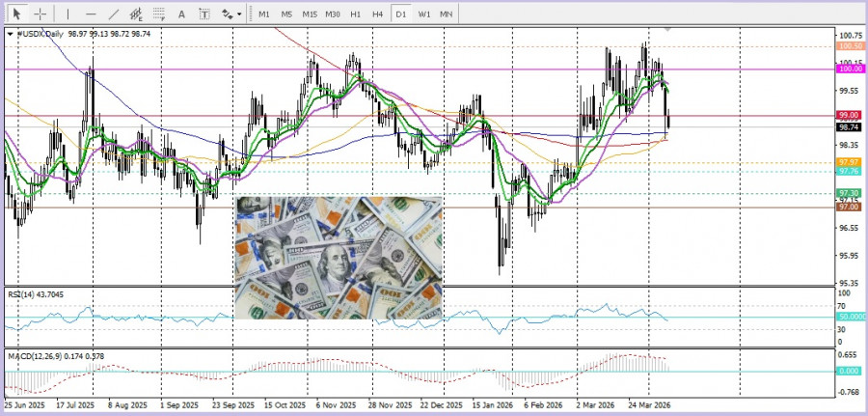Viewport: 868px width, 416px height.
Task: Click the magenta 100.00 price level label
Action: (x=850, y=69)
